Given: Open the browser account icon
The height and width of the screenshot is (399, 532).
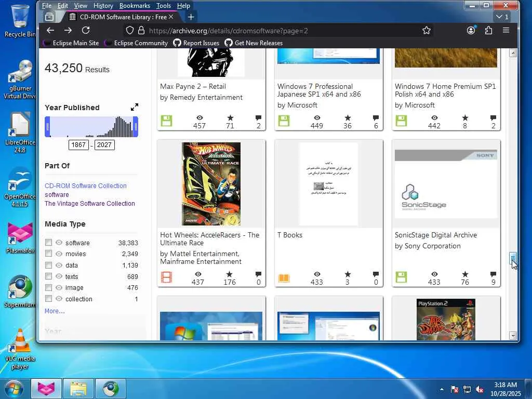Looking at the screenshot, I should [471, 30].
